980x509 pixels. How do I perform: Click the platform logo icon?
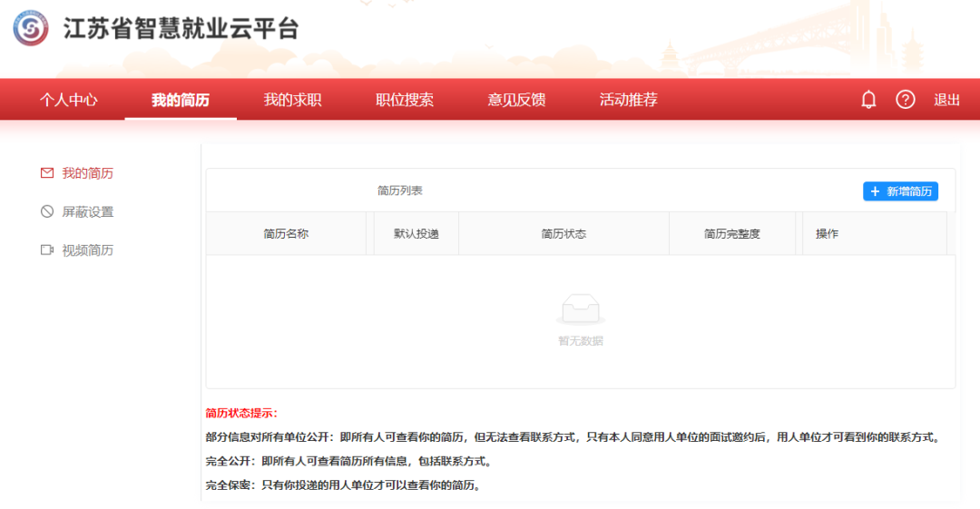(31, 28)
